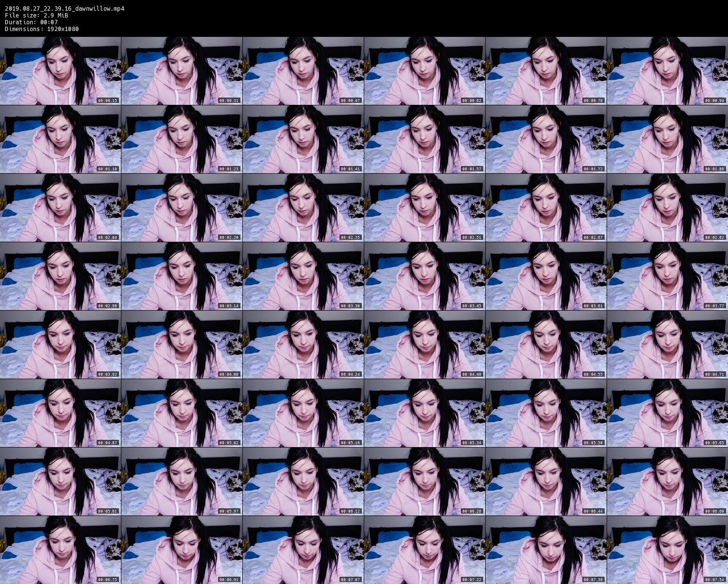This screenshot has height=584, width=728.
Task: Open the contact sheet frame 00:05.81
Action: tap(60, 482)
